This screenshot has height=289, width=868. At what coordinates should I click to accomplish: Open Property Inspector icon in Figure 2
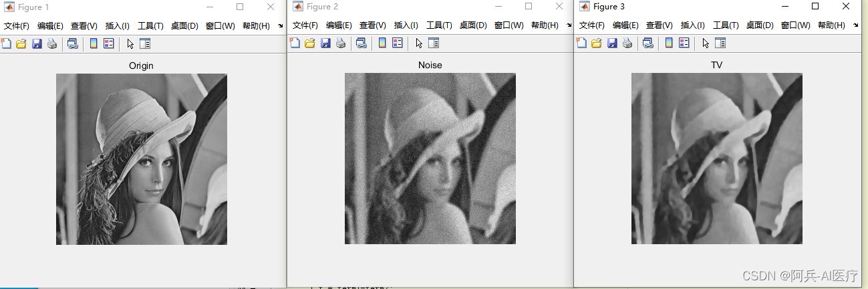tap(433, 43)
